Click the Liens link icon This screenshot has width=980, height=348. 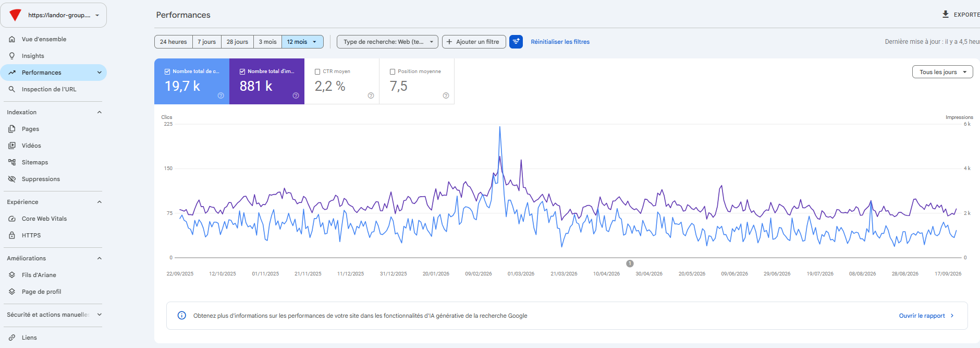(x=12, y=338)
